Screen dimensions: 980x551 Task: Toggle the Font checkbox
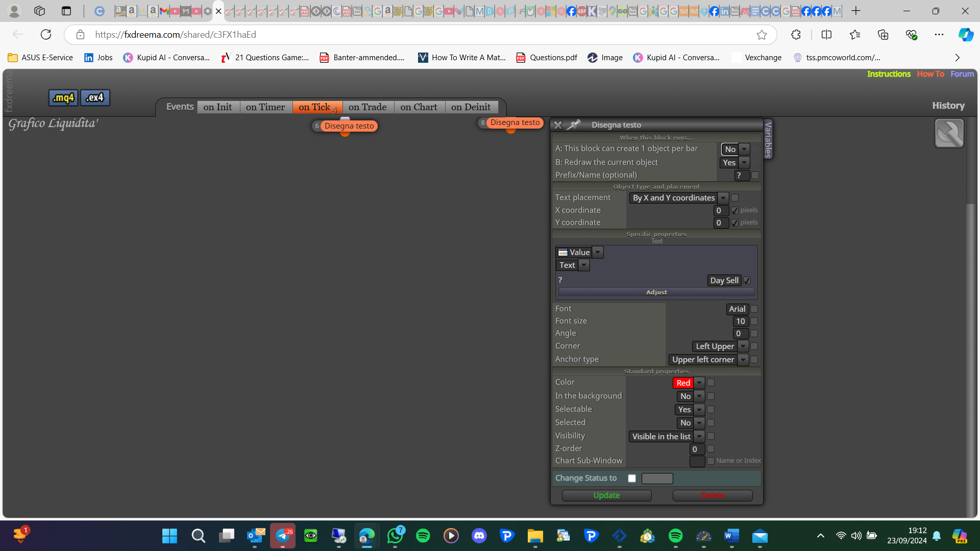[754, 309]
